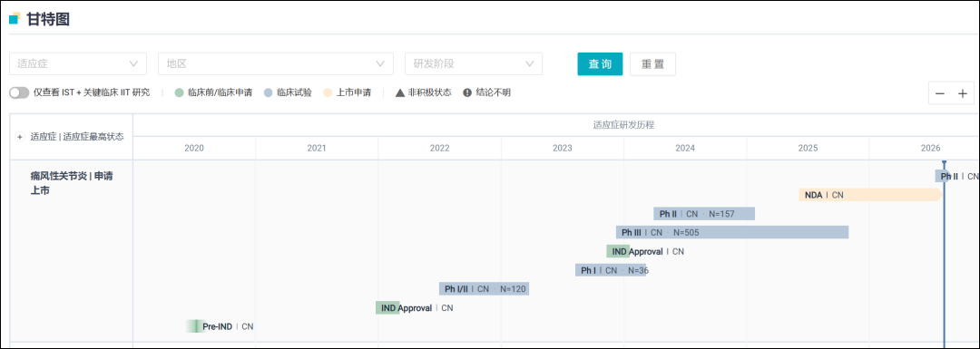Click the 2024 year header
This screenshot has height=349, width=980.
coord(685,148)
